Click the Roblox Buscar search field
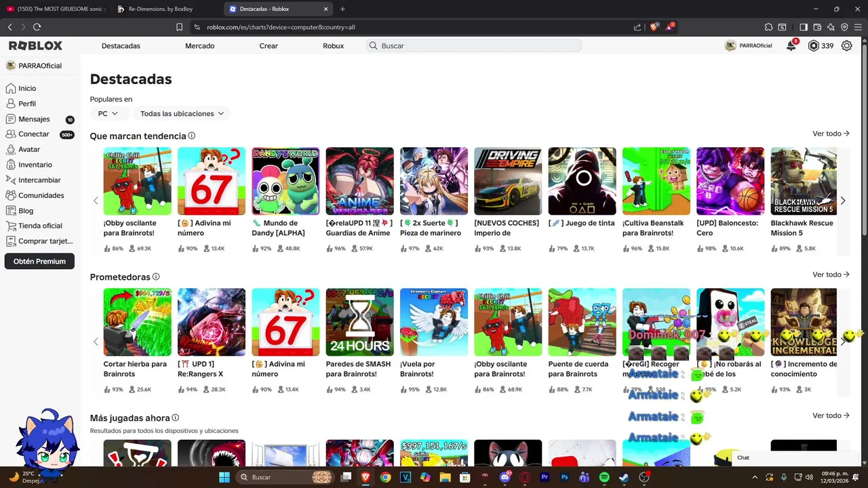 click(x=473, y=45)
